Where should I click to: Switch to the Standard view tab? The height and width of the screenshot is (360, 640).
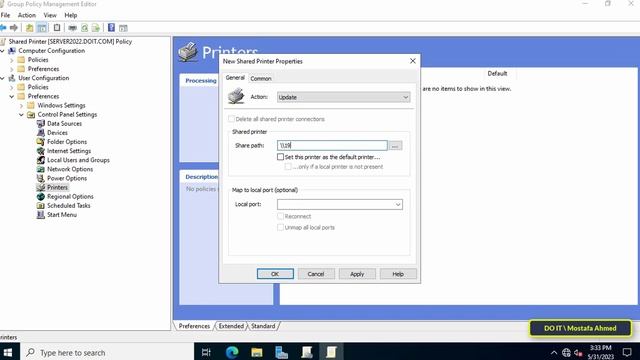coord(263,326)
